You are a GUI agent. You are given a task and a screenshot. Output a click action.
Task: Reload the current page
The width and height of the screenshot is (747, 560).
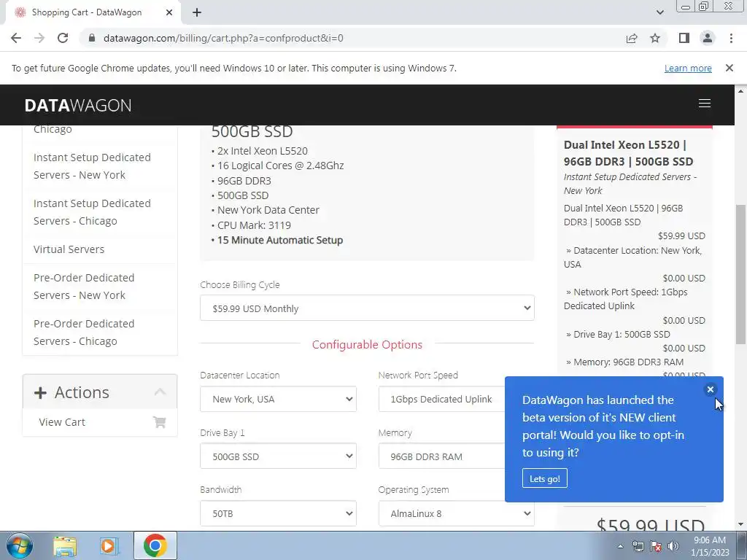(63, 38)
